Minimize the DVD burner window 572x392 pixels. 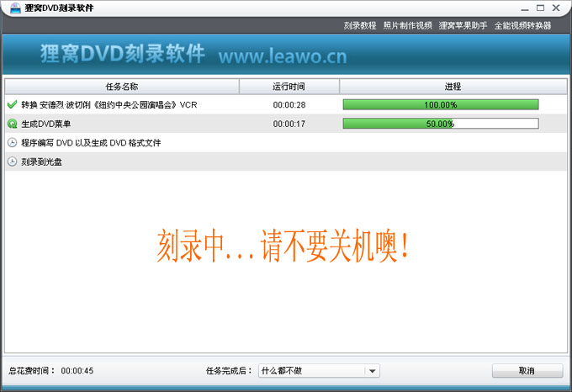click(x=525, y=8)
